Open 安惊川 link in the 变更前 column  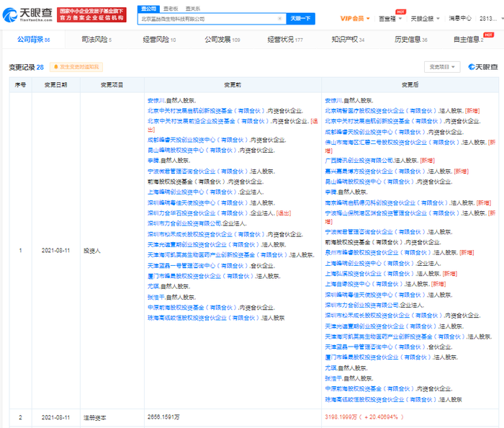(156, 100)
